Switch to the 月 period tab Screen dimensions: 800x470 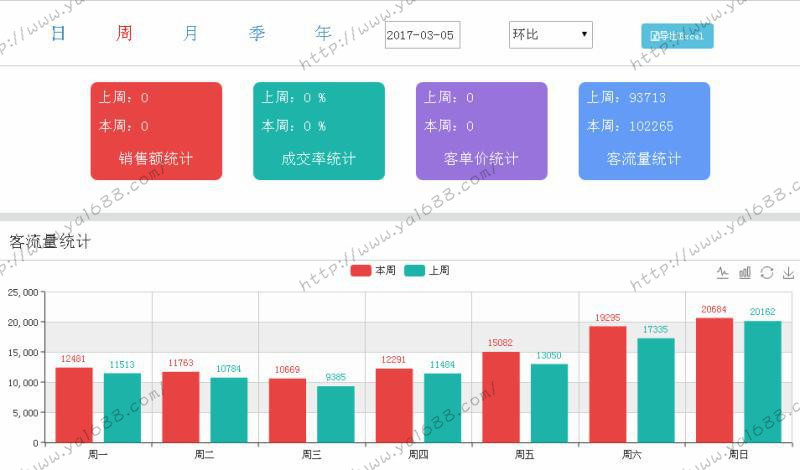[x=190, y=33]
